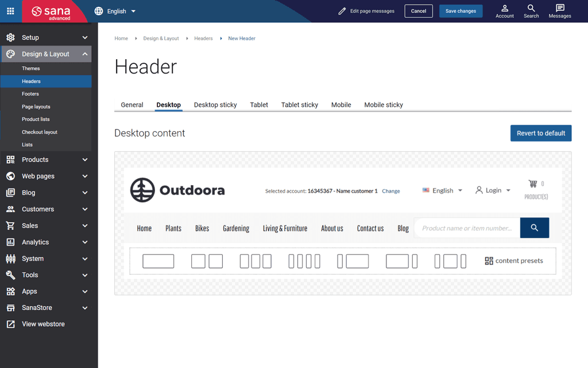Click the Web pages globe icon
The width and height of the screenshot is (588, 368).
(x=10, y=176)
